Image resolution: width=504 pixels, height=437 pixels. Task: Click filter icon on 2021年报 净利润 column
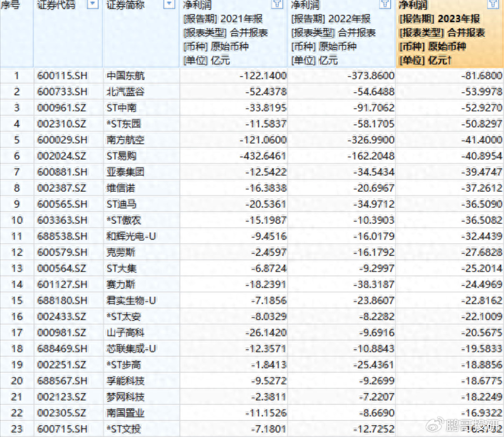click(x=277, y=5)
